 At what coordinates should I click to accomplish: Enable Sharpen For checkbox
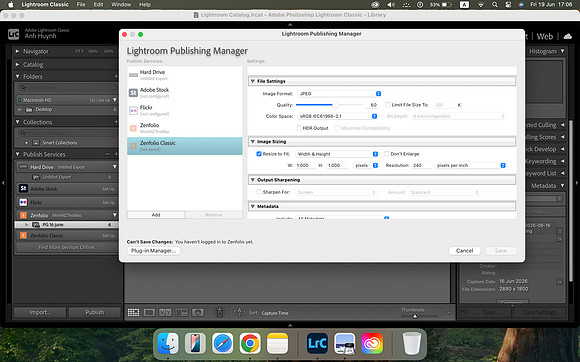click(259, 192)
